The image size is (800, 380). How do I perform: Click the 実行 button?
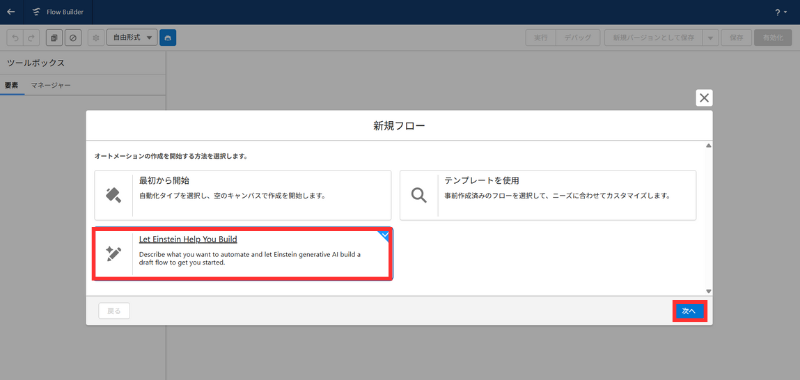(541, 38)
